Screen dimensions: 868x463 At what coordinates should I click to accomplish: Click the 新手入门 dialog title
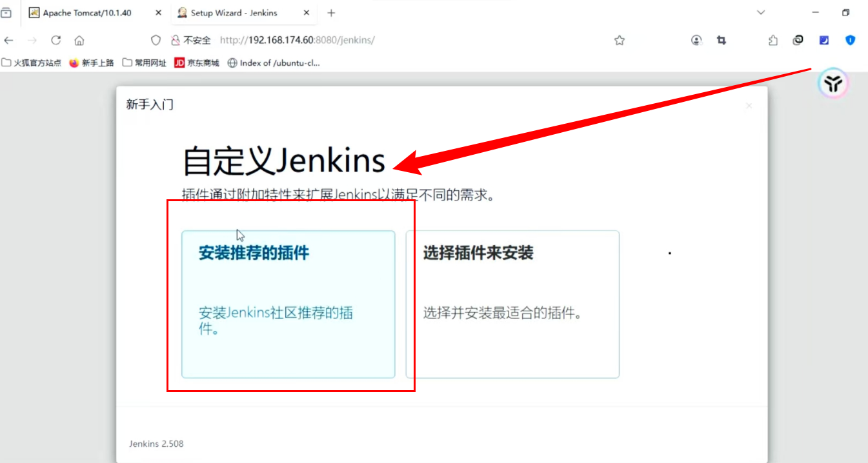point(150,104)
